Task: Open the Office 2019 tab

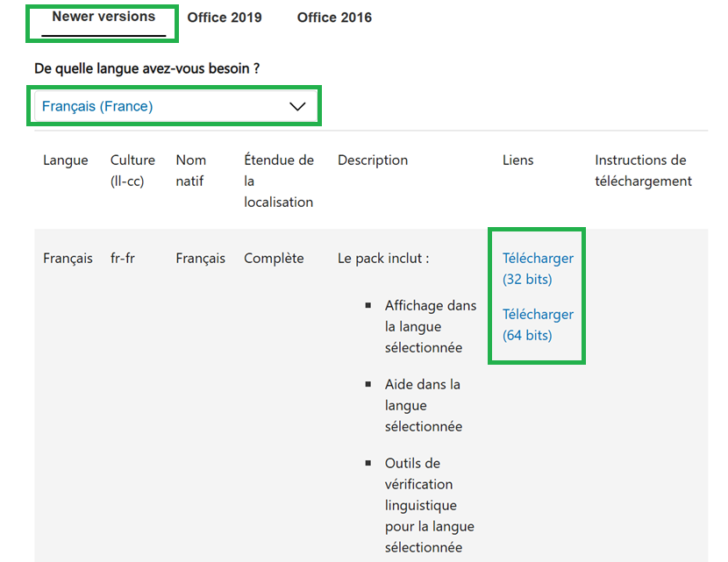Action: point(225,18)
